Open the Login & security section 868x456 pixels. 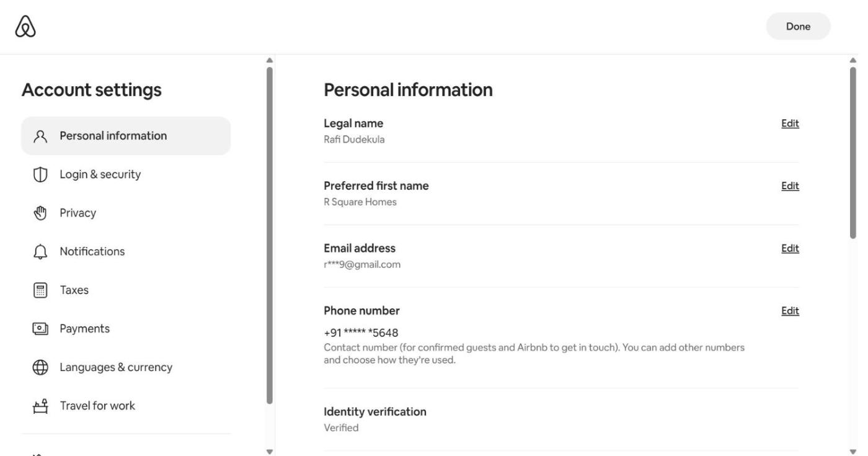(100, 174)
